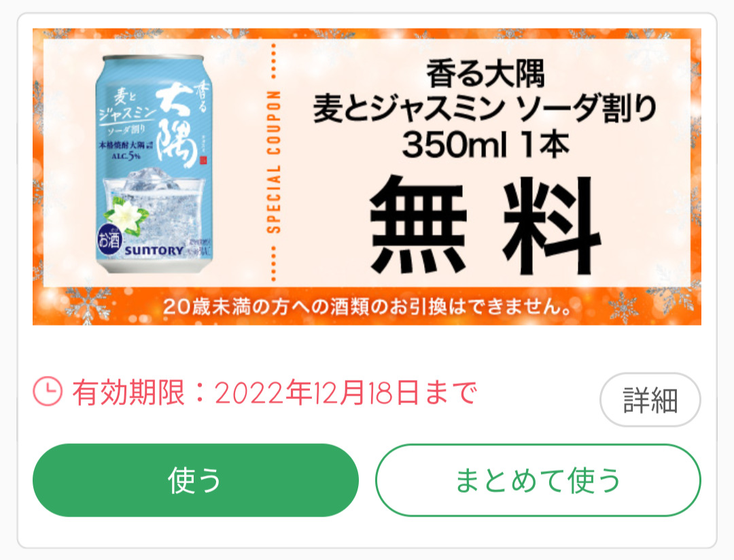
Task: Click the red seal stamp on the can
Action: point(203,160)
